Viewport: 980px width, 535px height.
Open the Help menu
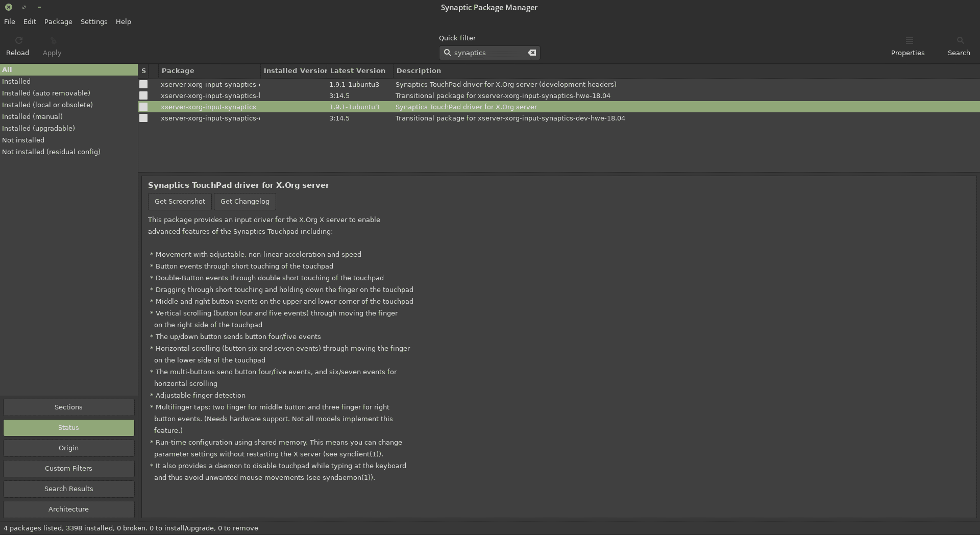pyautogui.click(x=124, y=21)
